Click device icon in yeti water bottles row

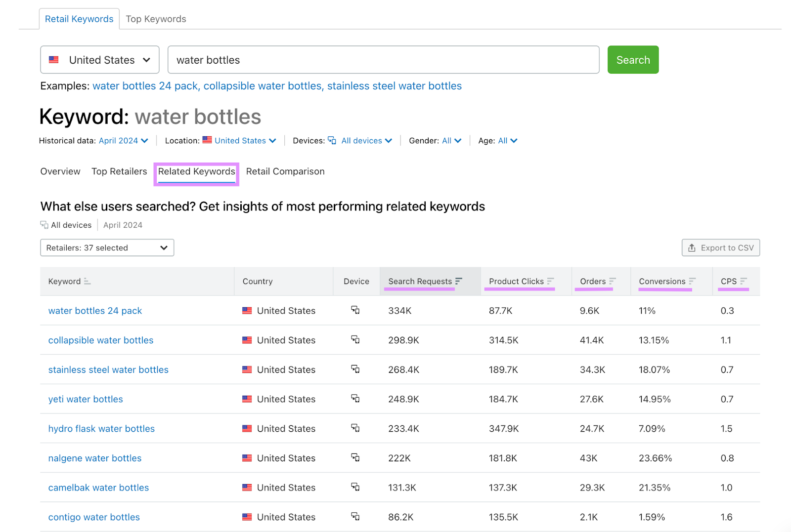click(x=355, y=399)
